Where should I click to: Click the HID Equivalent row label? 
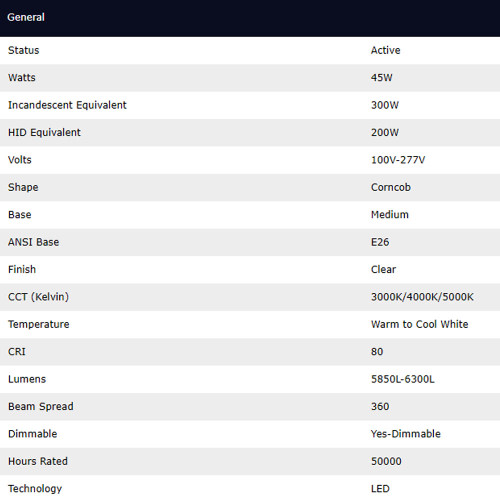click(44, 132)
